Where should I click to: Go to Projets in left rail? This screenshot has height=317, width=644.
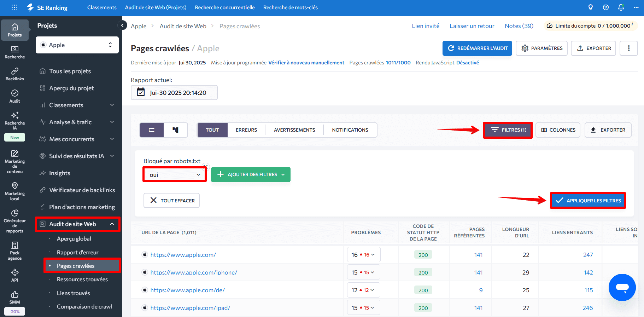(x=15, y=30)
